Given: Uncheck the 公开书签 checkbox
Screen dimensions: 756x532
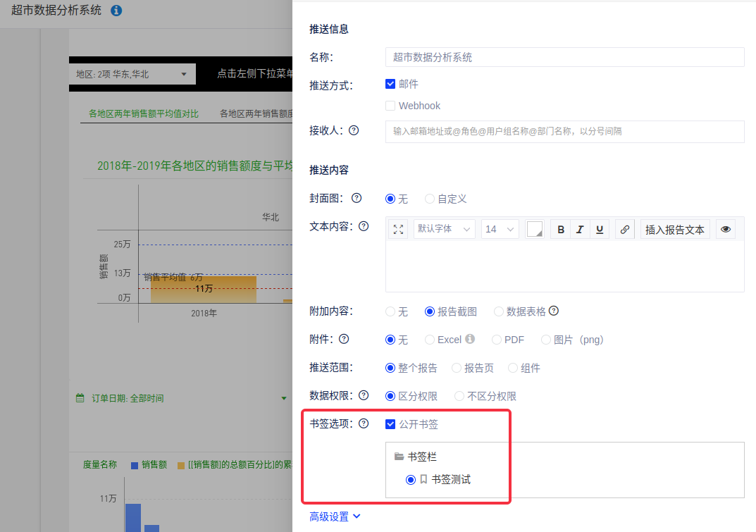Looking at the screenshot, I should [x=390, y=424].
